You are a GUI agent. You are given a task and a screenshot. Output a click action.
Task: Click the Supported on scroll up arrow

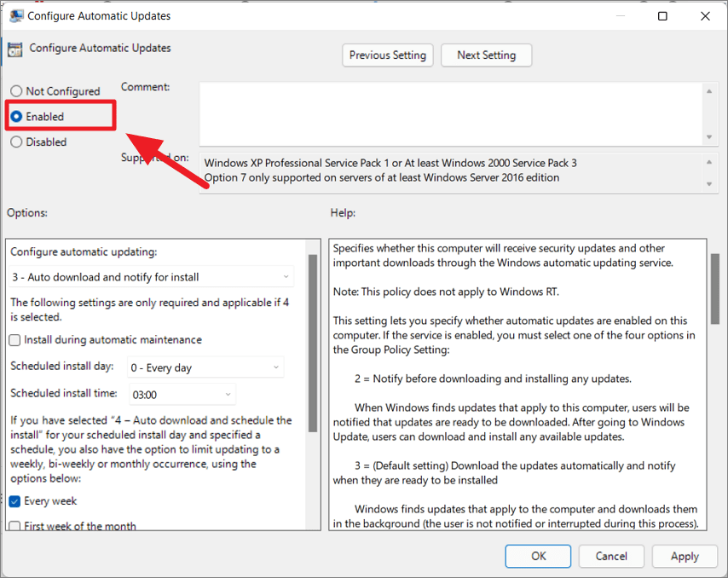point(709,162)
